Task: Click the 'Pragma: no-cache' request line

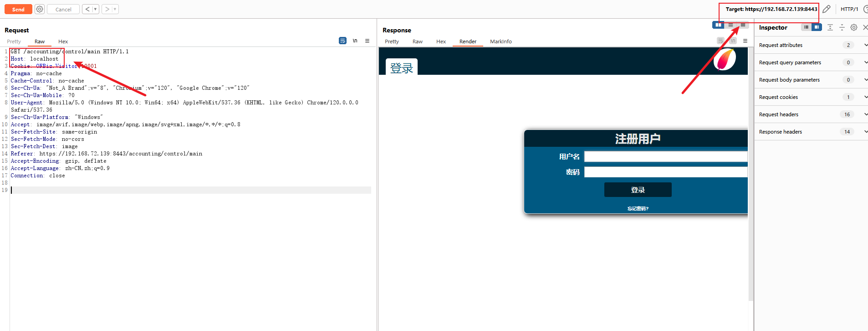Action: click(36, 73)
